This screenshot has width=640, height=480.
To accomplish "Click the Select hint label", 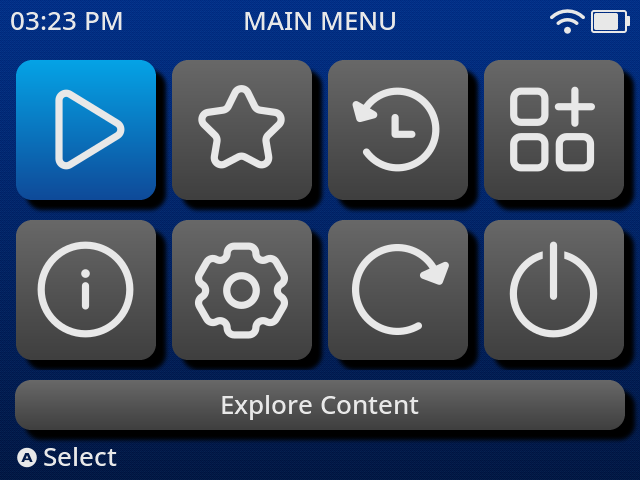I will [80, 457].
